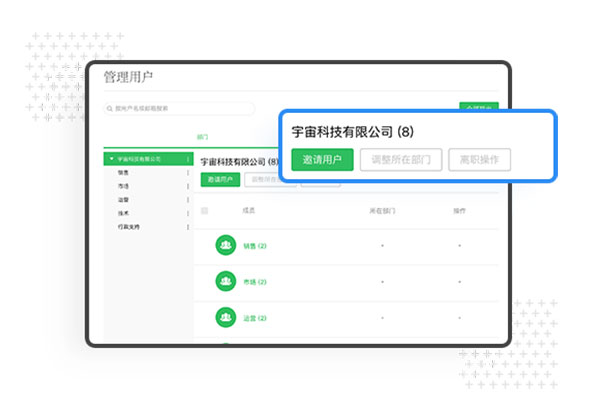Open the more-options dots for 行政支持 in the sidebar tree
The height and width of the screenshot is (408, 600).
(x=188, y=228)
